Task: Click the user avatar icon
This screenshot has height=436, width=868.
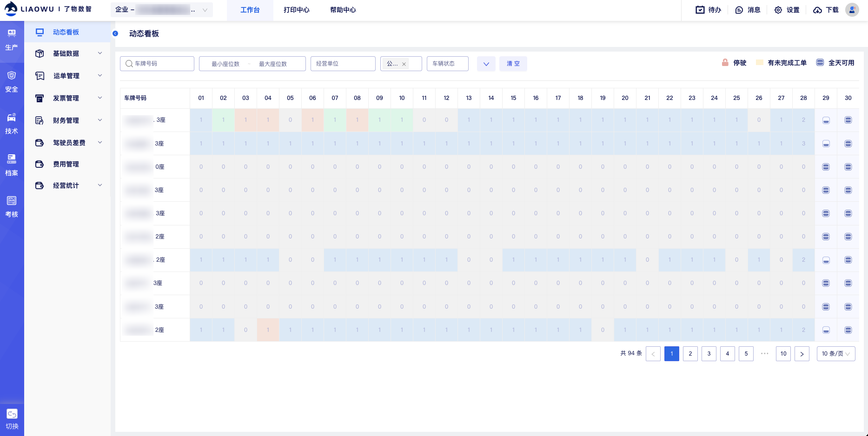Action: [852, 10]
